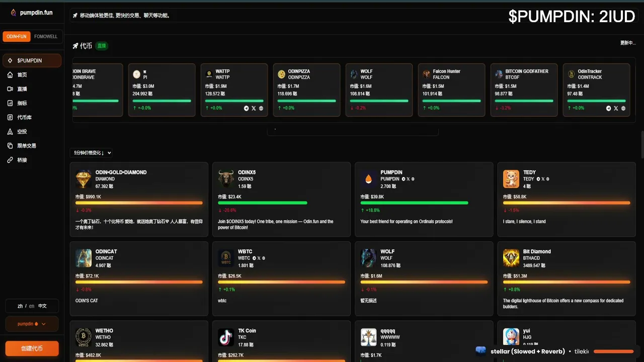This screenshot has width=644, height=362.
Task: Click the qqqqq scales token image
Action: pyautogui.click(x=368, y=337)
